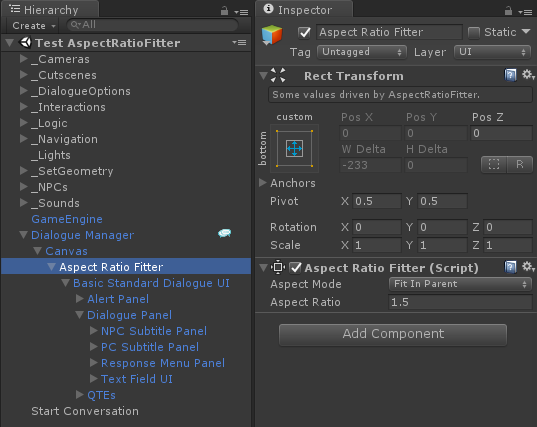This screenshot has height=427, width=537.
Task: Disable the Aspect Ratio Fitter script checkbox
Action: click(x=295, y=268)
